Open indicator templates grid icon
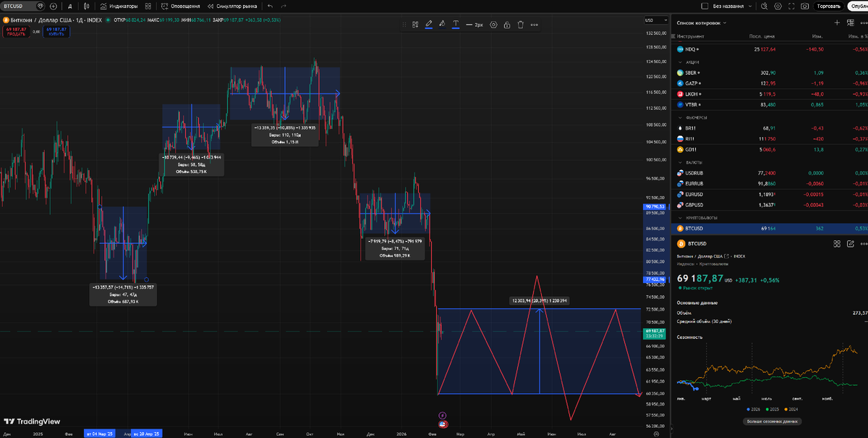 coord(148,6)
